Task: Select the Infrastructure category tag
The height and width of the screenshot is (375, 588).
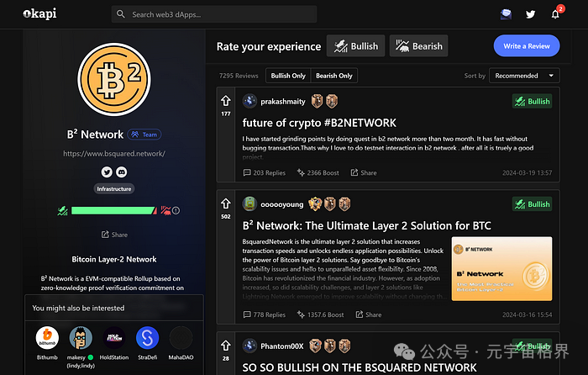Action: pos(114,189)
